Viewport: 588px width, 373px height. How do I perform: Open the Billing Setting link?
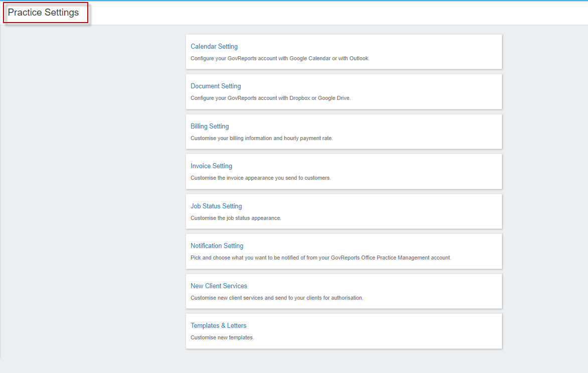click(x=209, y=126)
